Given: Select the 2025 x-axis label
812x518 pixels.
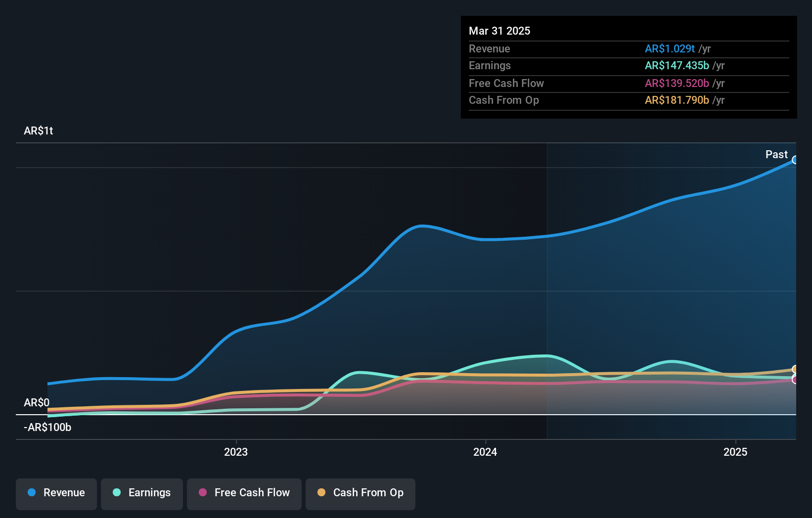Looking at the screenshot, I should pos(735,452).
